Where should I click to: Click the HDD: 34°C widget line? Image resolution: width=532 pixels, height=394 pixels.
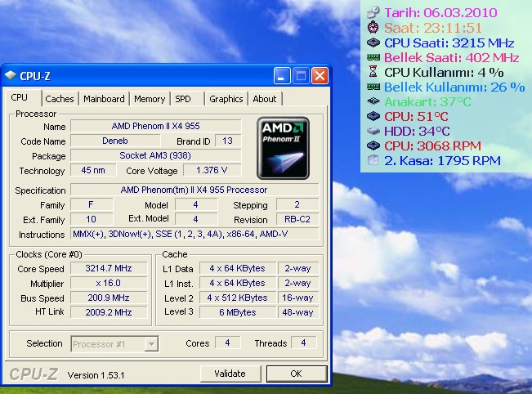coord(417,132)
